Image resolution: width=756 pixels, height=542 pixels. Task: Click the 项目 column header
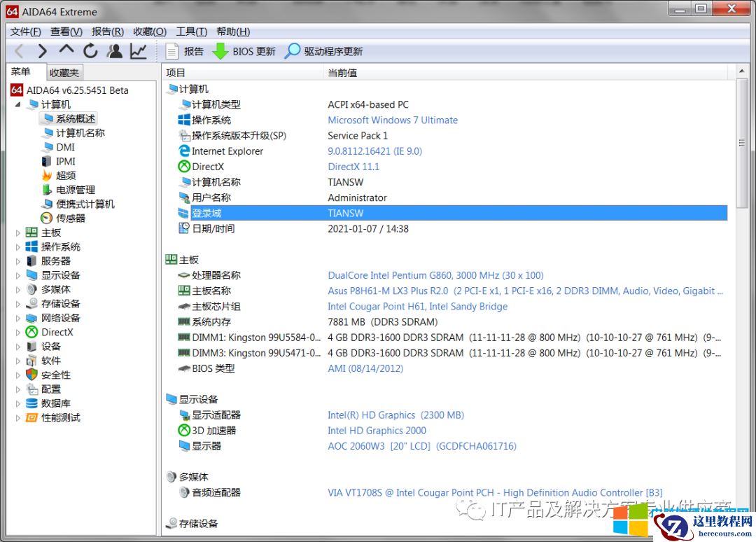coord(242,73)
